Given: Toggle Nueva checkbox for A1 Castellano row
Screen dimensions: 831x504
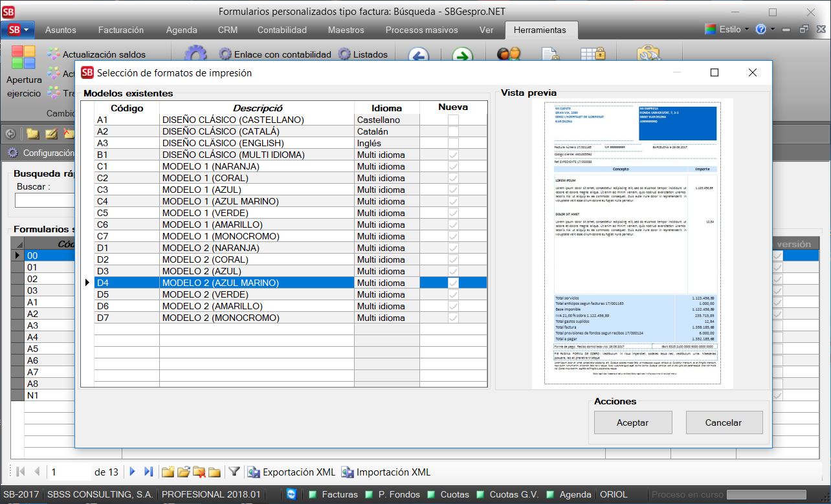Looking at the screenshot, I should (453, 120).
